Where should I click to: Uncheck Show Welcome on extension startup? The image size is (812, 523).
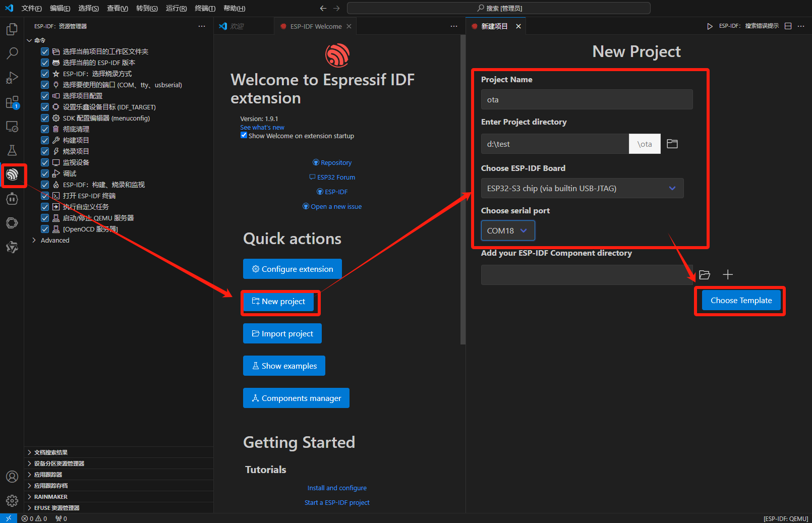click(244, 135)
